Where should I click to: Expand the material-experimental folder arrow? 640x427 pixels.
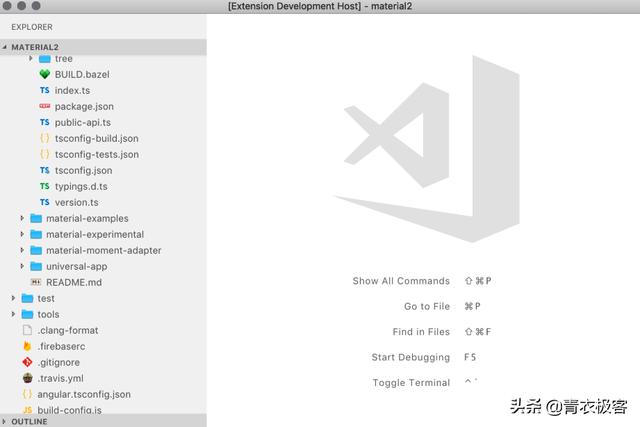(x=22, y=234)
